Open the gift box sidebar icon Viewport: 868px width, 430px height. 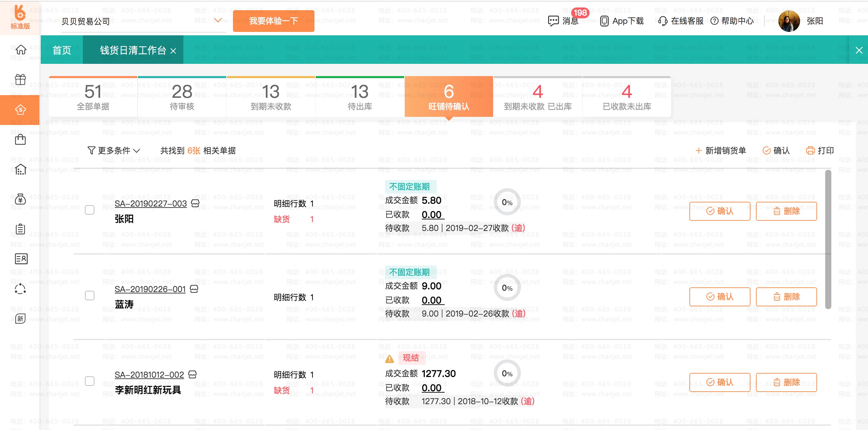point(20,79)
